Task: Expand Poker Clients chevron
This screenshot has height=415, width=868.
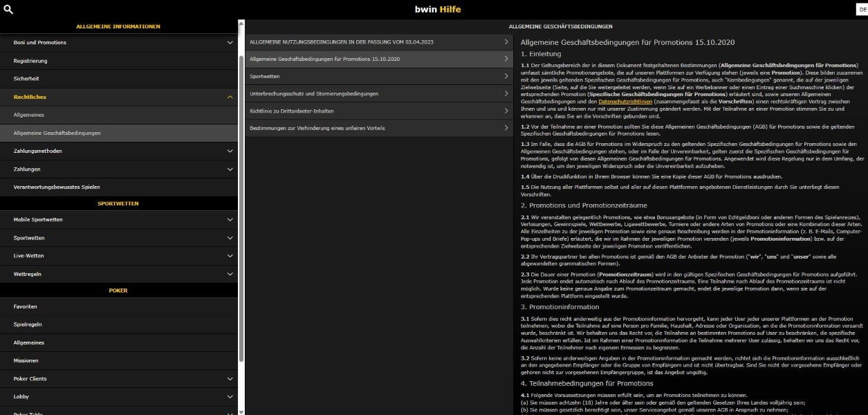Action: 230,378
